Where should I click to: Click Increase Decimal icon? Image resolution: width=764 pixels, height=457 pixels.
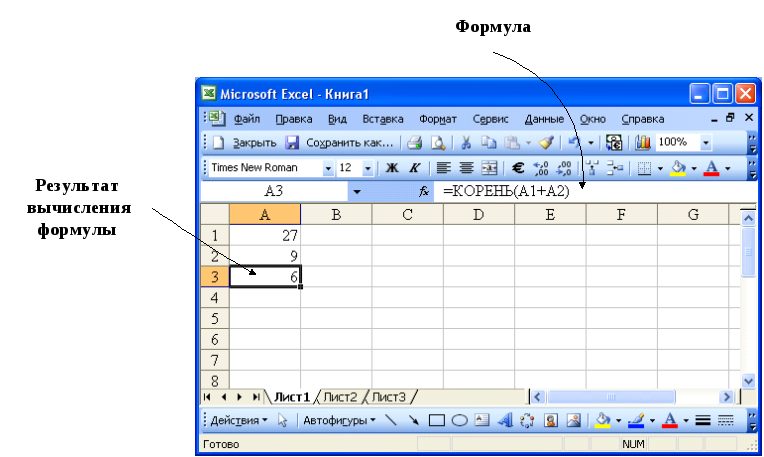click(541, 168)
